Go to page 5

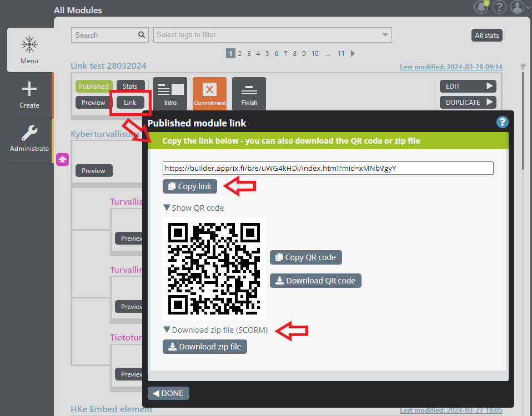tap(267, 53)
